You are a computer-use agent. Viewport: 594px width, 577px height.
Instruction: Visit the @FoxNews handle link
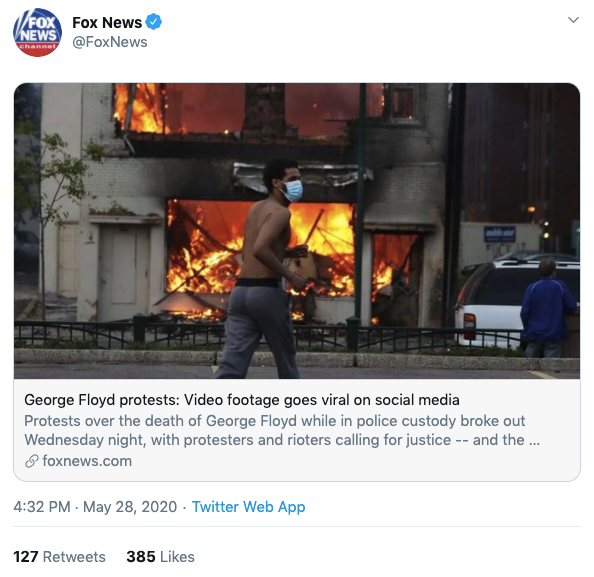[109, 42]
